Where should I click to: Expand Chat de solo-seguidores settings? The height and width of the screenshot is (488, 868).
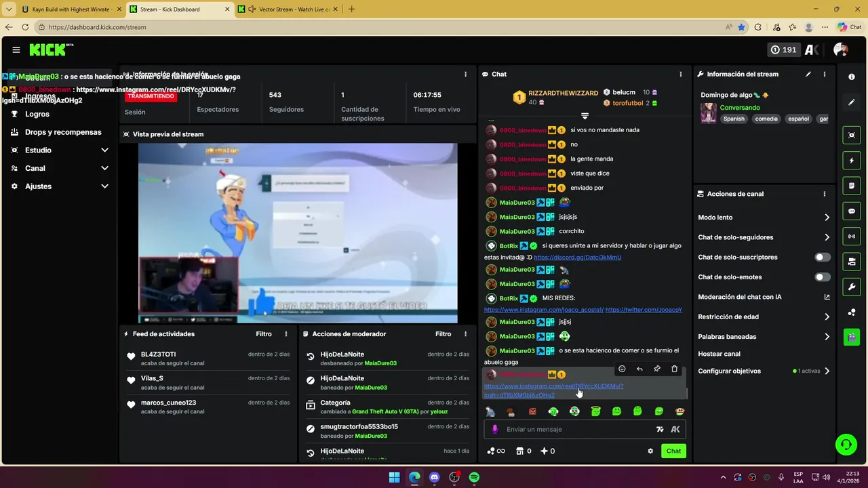764,237
